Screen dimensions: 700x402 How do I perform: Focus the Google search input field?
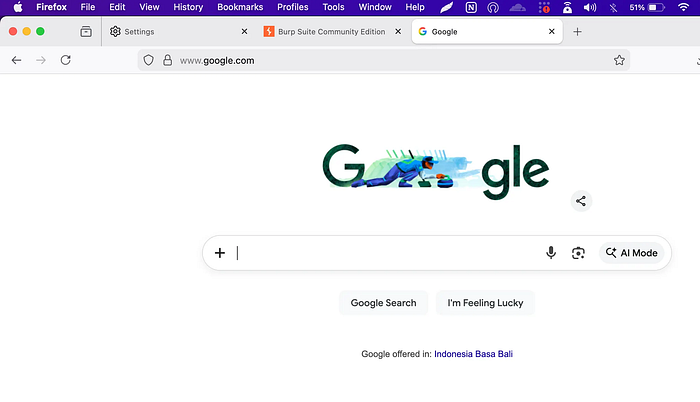click(x=388, y=253)
